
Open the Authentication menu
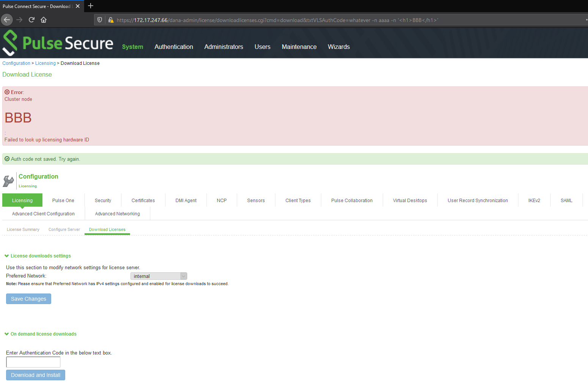pos(174,47)
